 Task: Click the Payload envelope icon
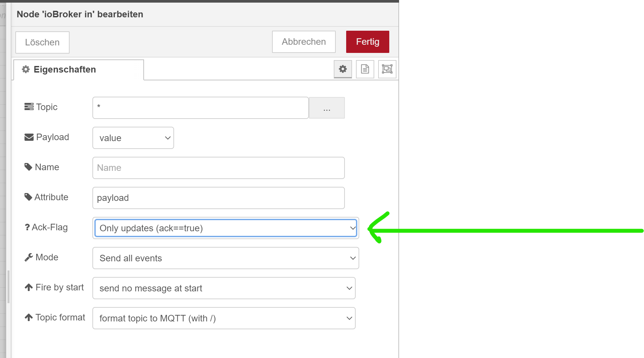click(x=29, y=137)
